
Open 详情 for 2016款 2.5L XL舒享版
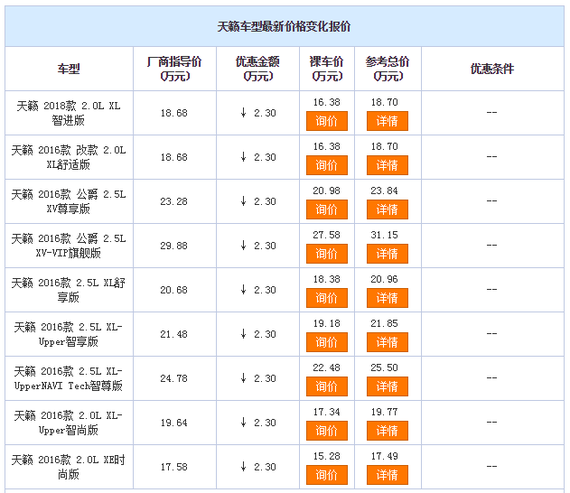(x=387, y=298)
